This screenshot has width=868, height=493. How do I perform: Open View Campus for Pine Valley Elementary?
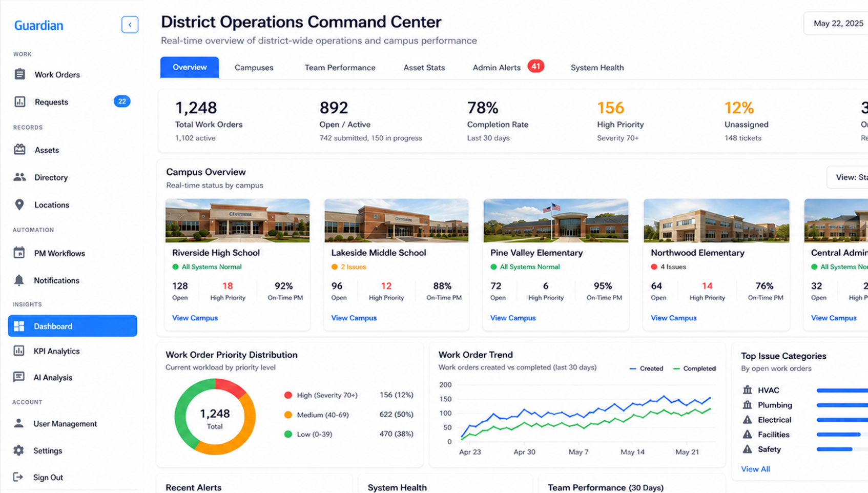pos(513,318)
